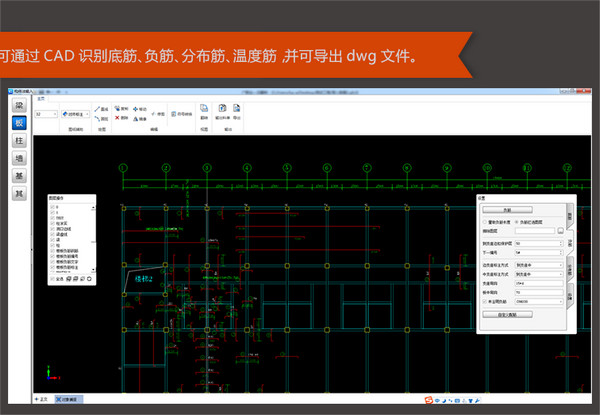600x415 pixels.
Task: Click the stepper on the protection distance field
Action: pos(561,243)
